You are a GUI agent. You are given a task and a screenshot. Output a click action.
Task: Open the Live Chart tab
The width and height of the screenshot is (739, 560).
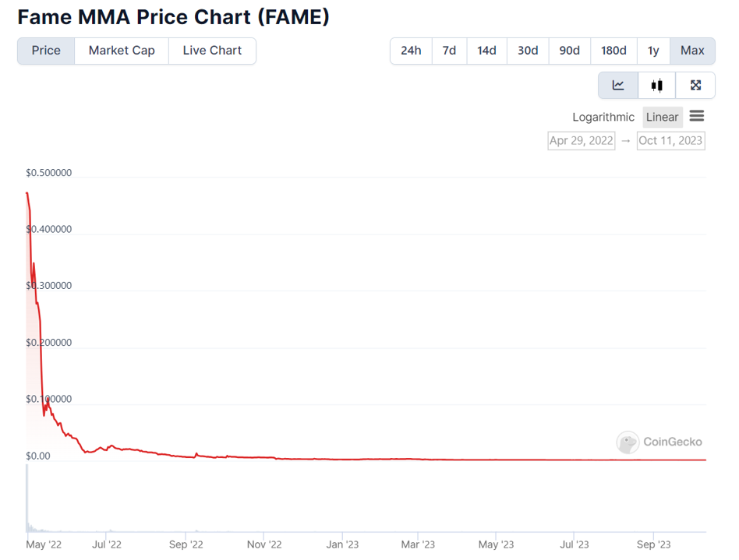212,51
